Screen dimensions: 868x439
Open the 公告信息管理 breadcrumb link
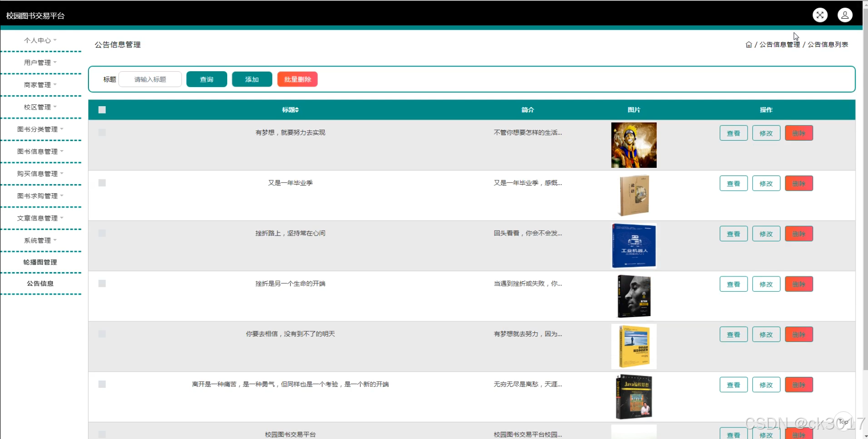[780, 44]
